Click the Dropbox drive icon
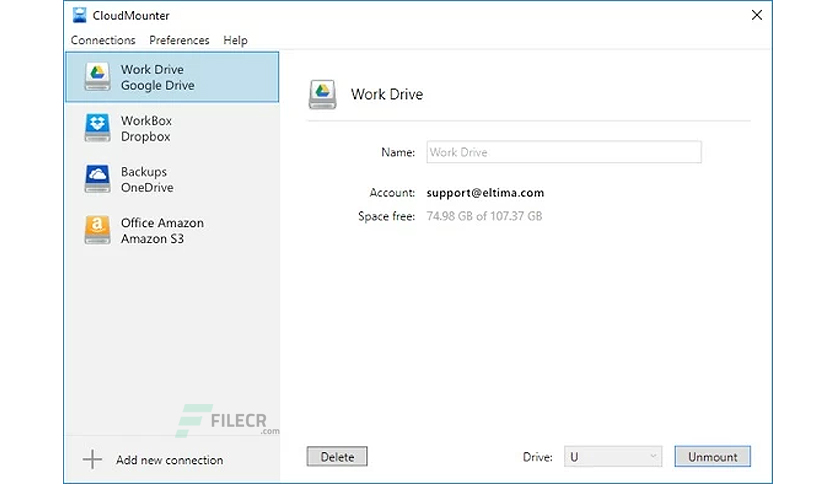The height and width of the screenshot is (484, 836). click(98, 128)
